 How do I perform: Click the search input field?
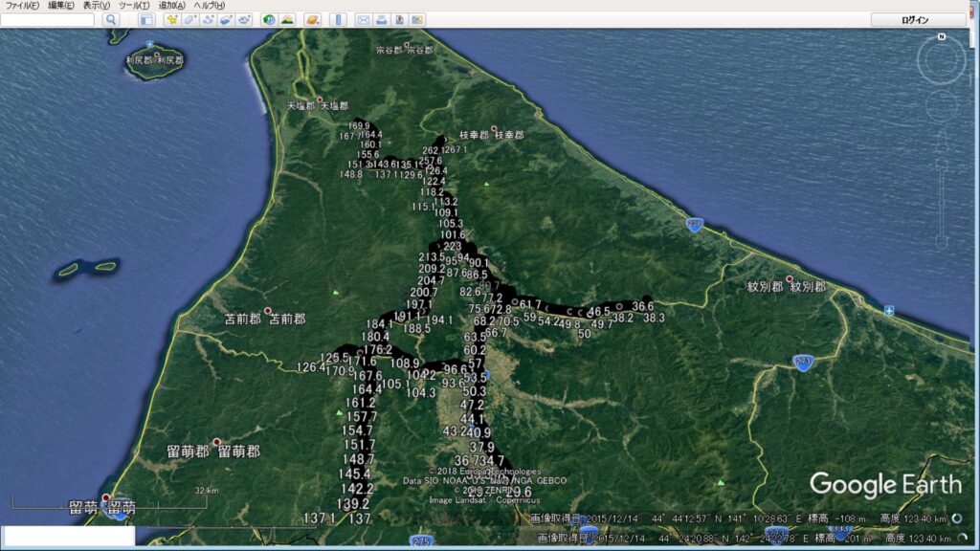49,19
